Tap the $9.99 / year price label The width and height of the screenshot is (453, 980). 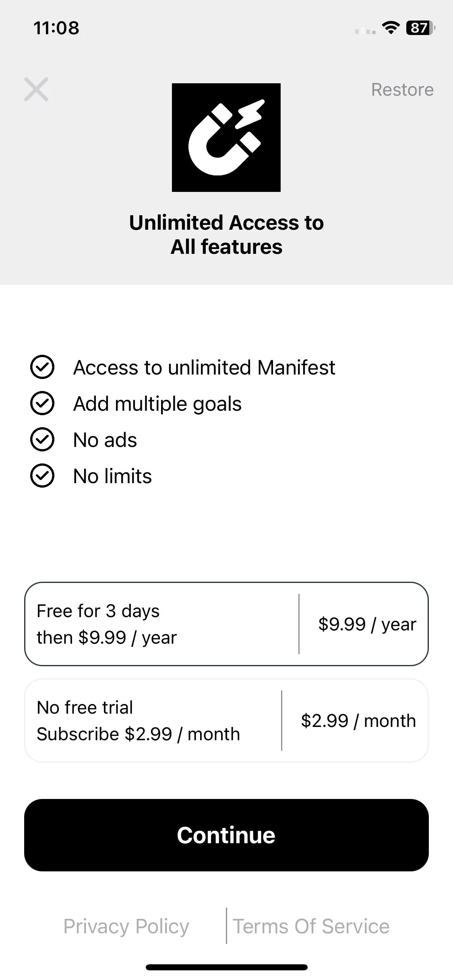tap(367, 624)
